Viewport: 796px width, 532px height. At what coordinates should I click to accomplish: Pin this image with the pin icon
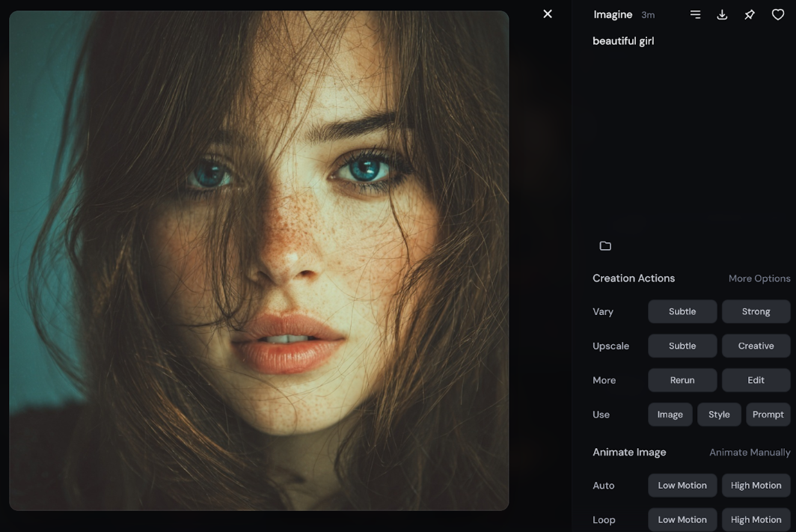(749, 14)
